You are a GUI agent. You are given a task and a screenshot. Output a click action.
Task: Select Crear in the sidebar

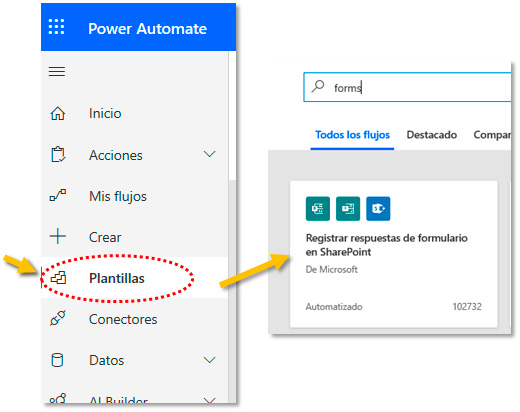point(105,237)
